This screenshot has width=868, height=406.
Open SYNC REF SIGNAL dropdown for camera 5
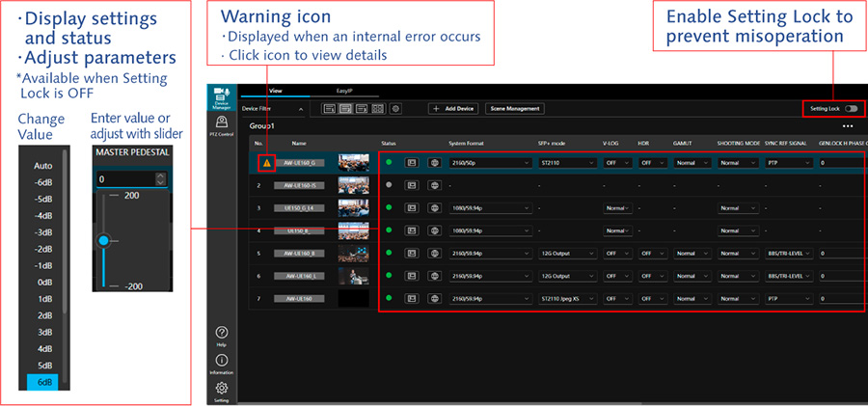coord(789,254)
